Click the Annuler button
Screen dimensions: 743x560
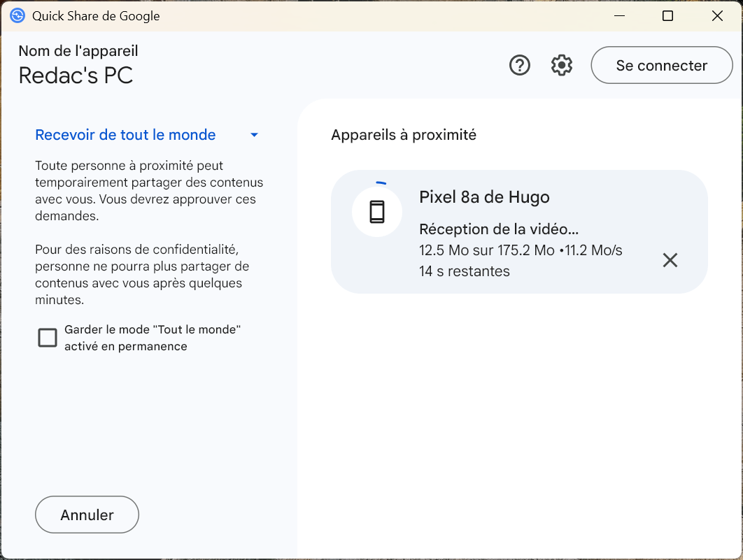coord(87,515)
